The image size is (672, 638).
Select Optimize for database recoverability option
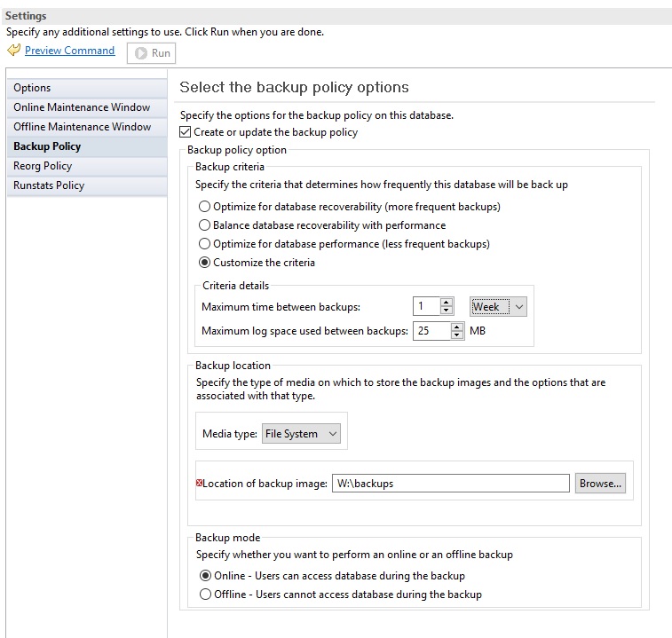point(205,207)
